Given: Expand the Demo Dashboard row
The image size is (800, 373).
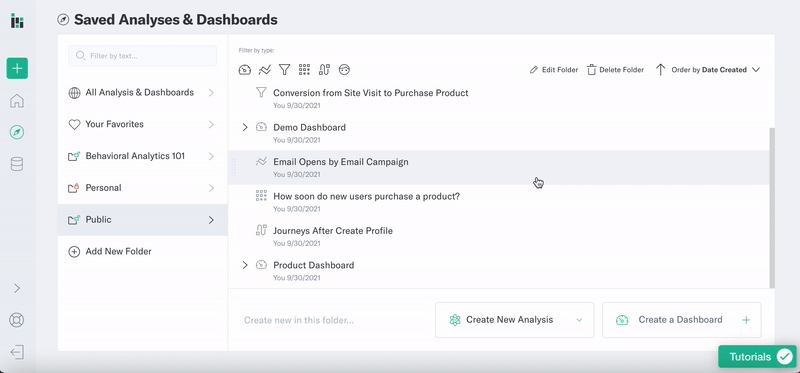Looking at the screenshot, I should click(245, 127).
